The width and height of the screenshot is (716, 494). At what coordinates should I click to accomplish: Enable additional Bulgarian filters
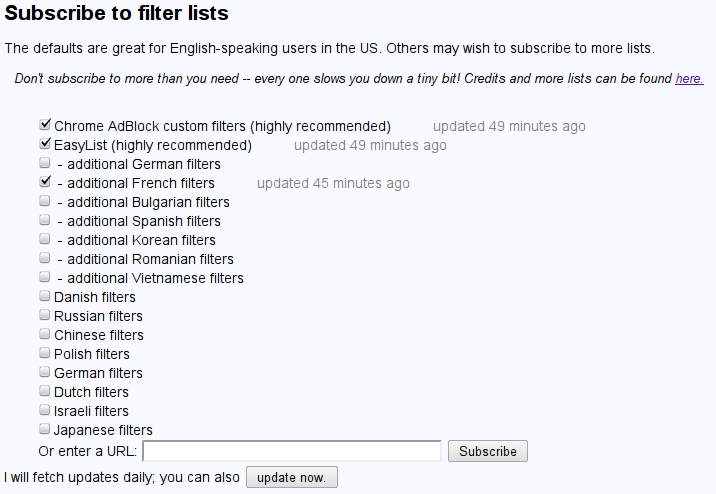[x=45, y=202]
